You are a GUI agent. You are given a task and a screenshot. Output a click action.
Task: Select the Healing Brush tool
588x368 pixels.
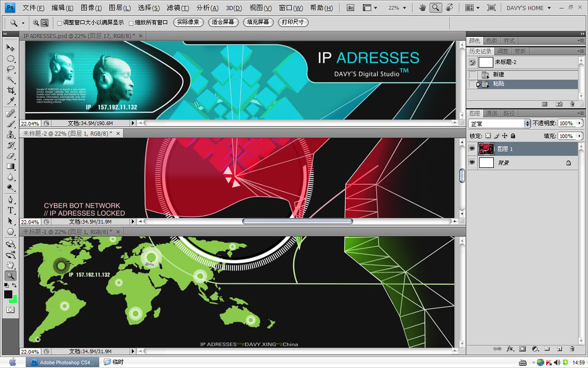pyautogui.click(x=10, y=113)
